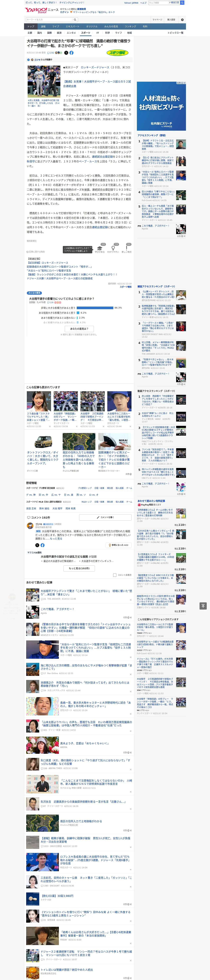
Task: Close the 人材流出を防ぐ advertisement
Action: tap(184, 83)
